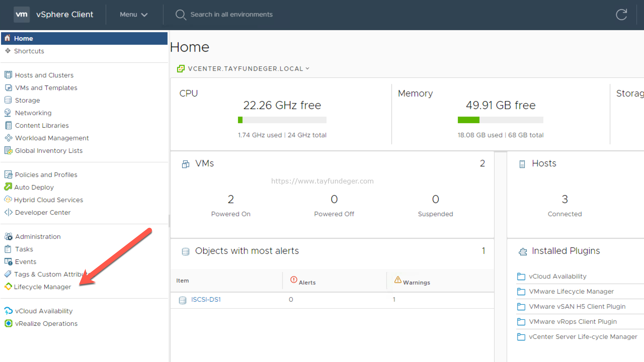Open VMs and Templates
The height and width of the screenshot is (362, 644).
[46, 88]
